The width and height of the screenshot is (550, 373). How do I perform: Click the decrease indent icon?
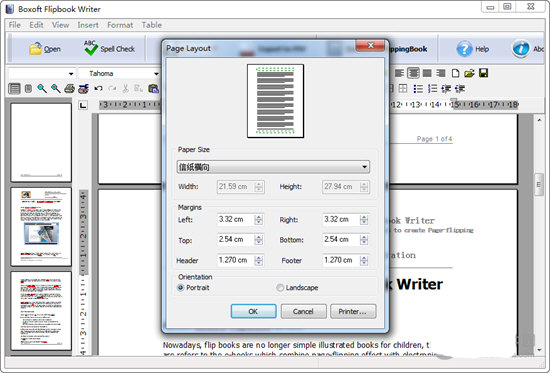pyautogui.click(x=446, y=88)
